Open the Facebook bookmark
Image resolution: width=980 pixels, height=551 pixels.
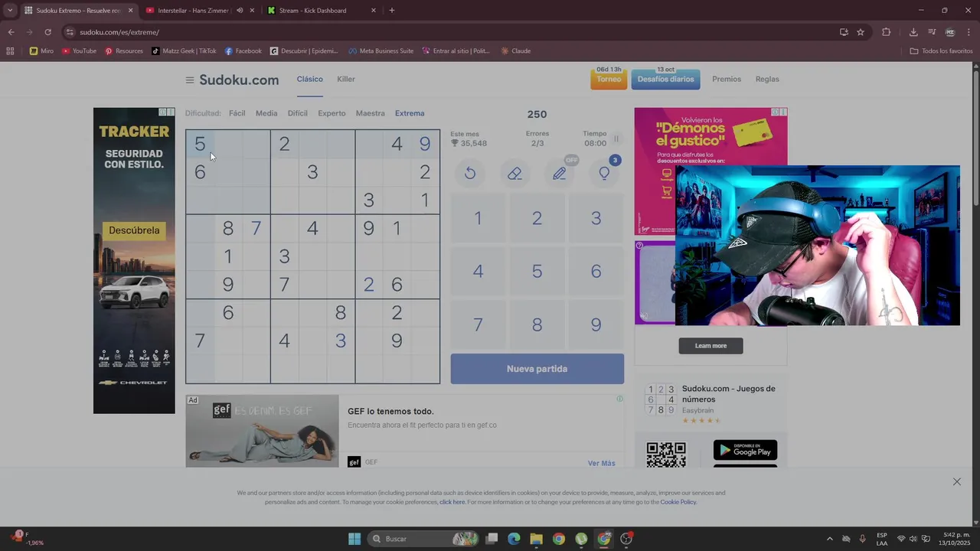[x=243, y=51]
